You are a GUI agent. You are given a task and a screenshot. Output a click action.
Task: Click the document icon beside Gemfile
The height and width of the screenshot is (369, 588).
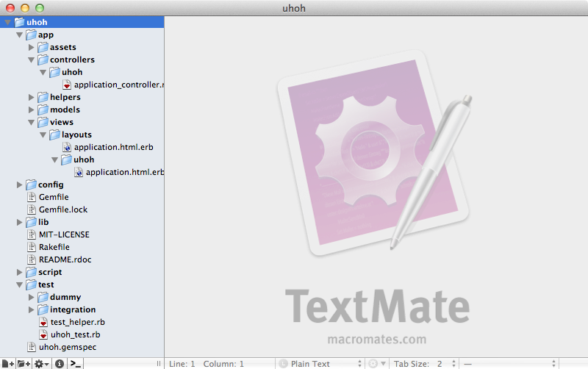pos(32,197)
